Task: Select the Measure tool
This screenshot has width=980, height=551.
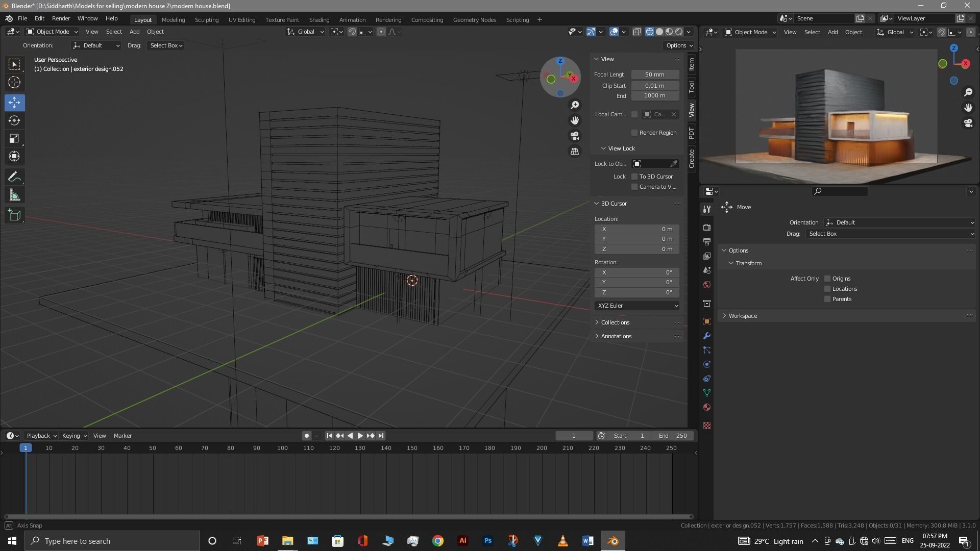Action: (14, 195)
